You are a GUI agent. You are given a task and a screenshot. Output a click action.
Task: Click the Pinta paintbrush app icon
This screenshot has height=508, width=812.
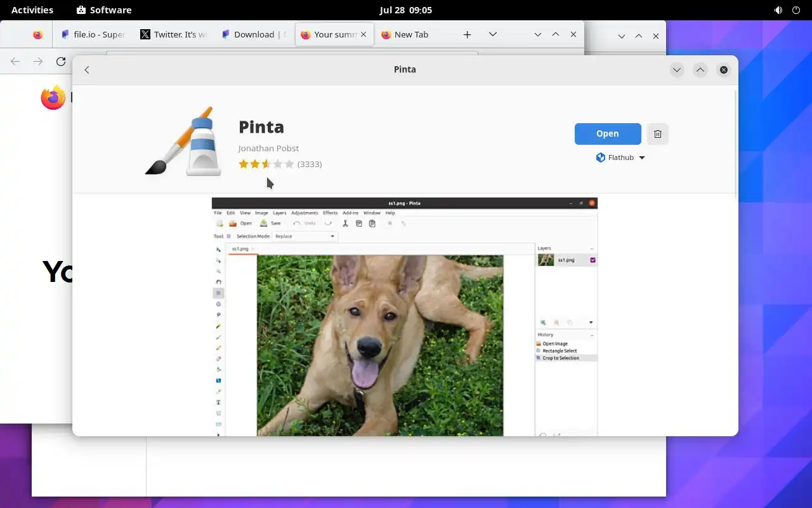pos(183,141)
